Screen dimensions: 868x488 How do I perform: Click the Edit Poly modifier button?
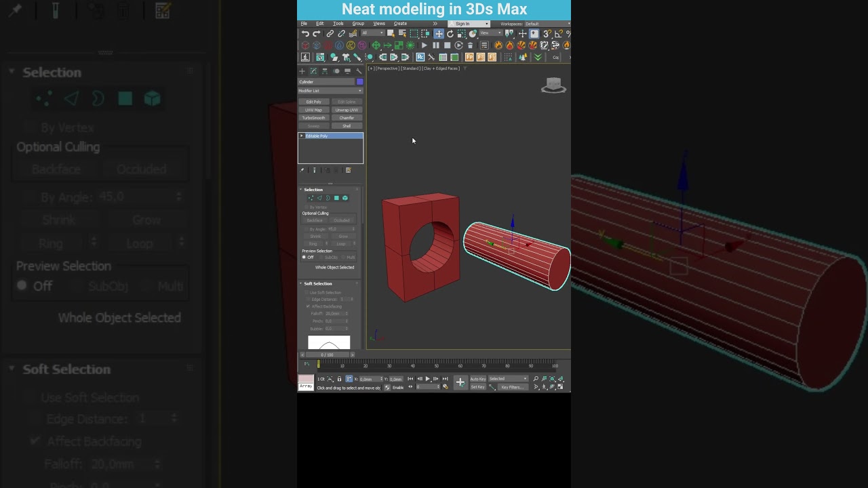314,102
